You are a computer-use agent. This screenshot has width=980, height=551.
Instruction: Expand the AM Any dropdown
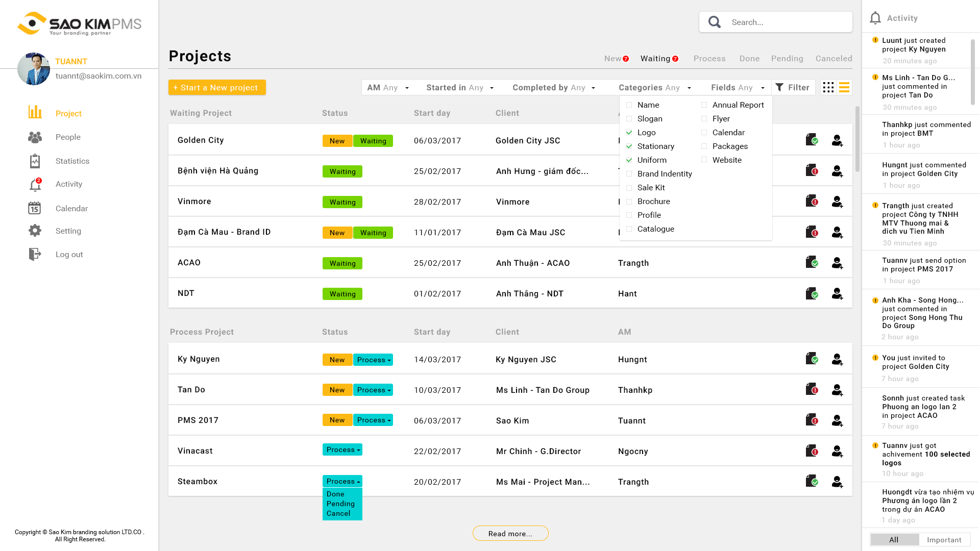click(x=388, y=88)
